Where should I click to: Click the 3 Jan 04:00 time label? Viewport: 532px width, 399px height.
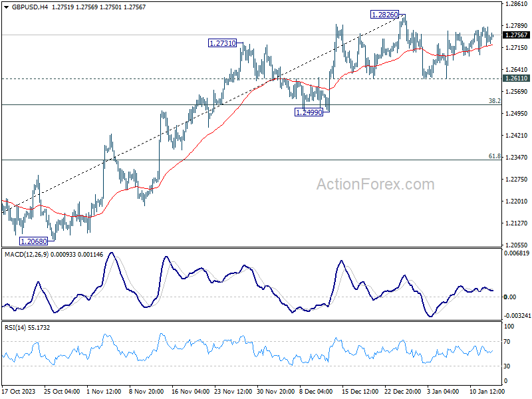pos(444,391)
